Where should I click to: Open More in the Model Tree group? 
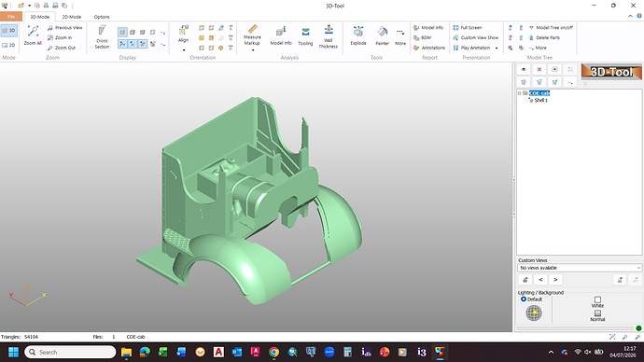[x=538, y=48]
